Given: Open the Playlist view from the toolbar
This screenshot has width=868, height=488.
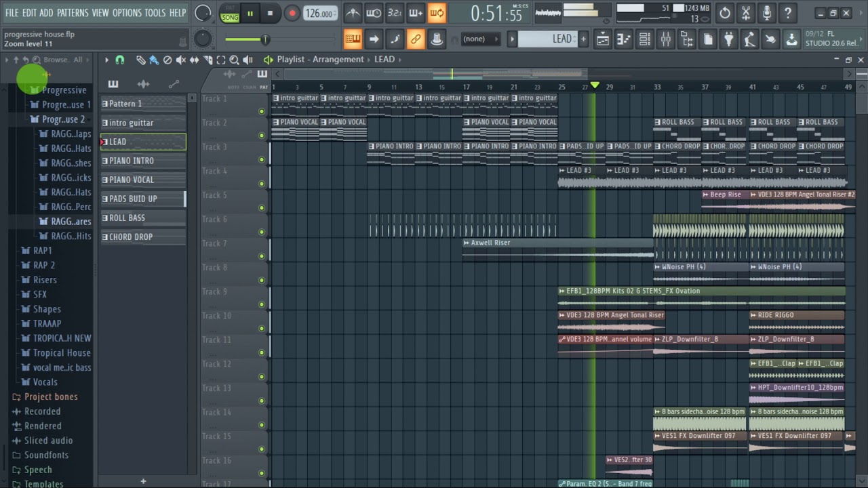Looking at the screenshot, I should [602, 39].
